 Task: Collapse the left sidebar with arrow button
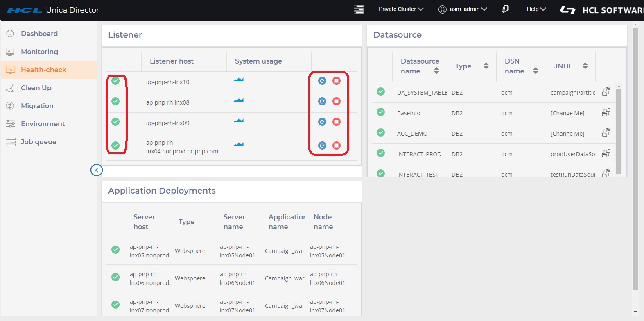(97, 170)
